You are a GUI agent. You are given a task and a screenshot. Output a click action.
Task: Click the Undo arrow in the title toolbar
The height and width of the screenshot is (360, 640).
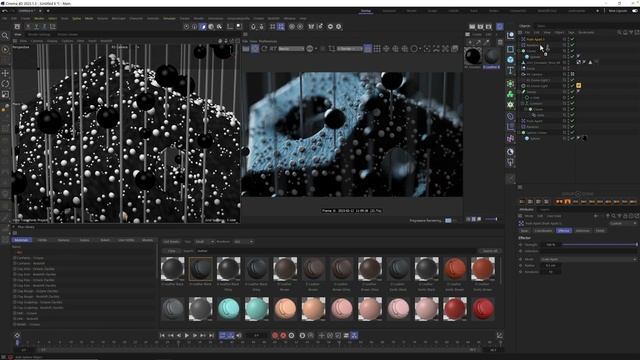[x=5, y=11]
